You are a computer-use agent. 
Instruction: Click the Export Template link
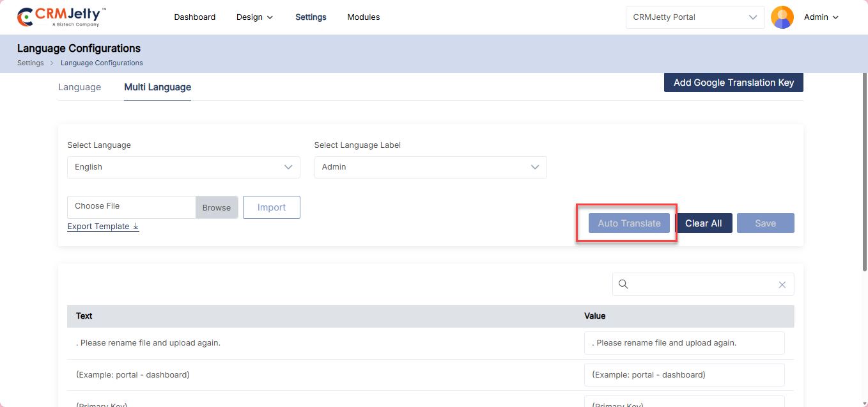103,227
